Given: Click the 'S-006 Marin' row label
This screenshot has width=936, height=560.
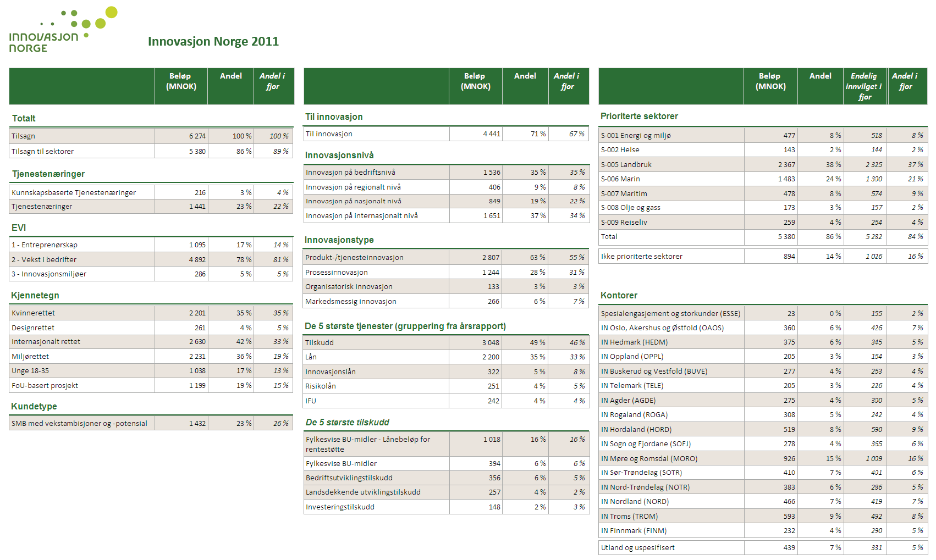Looking at the screenshot, I should click(620, 179).
